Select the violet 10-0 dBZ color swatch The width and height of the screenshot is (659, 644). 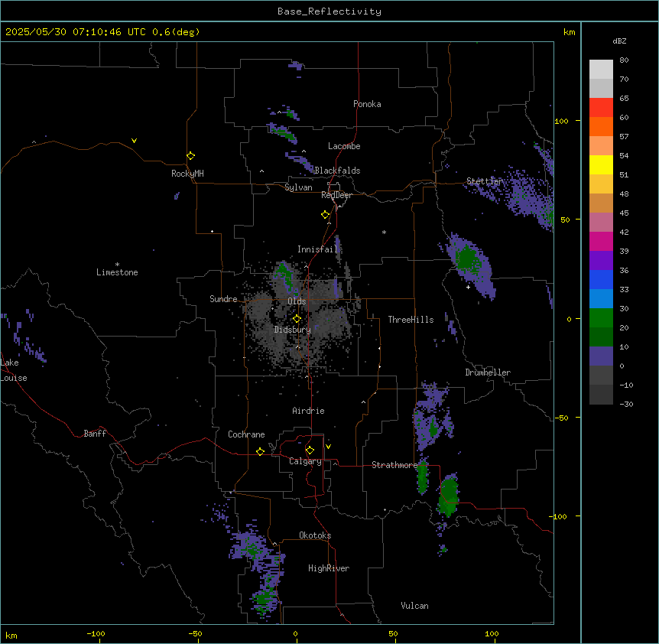(601, 356)
